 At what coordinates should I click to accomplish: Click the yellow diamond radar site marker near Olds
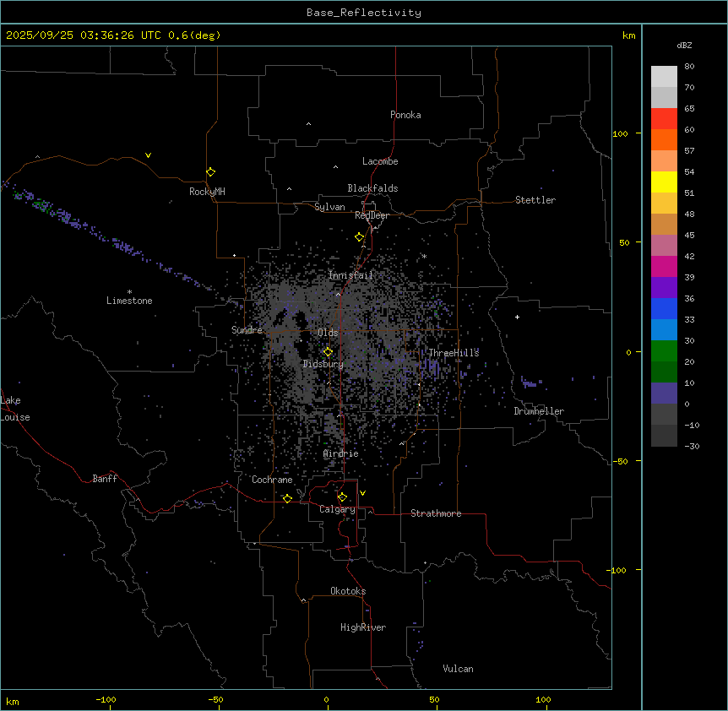point(328,351)
